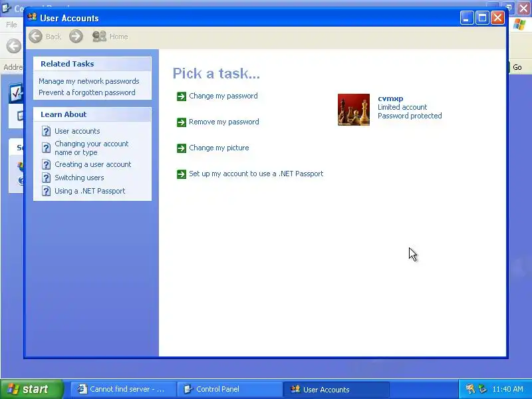Click the green arrow beside Change my password
Screen dimensions: 532x399
coord(182,96)
